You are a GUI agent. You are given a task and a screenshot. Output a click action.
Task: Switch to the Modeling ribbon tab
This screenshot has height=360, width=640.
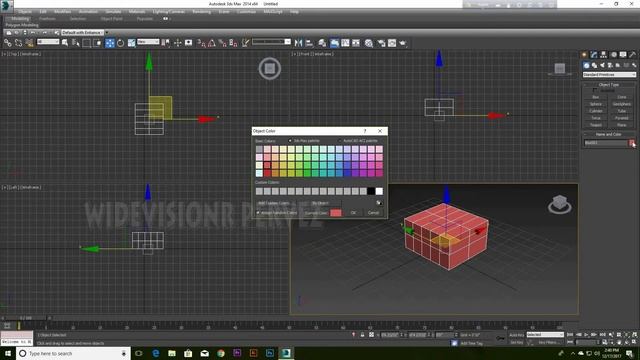pyautogui.click(x=20, y=19)
